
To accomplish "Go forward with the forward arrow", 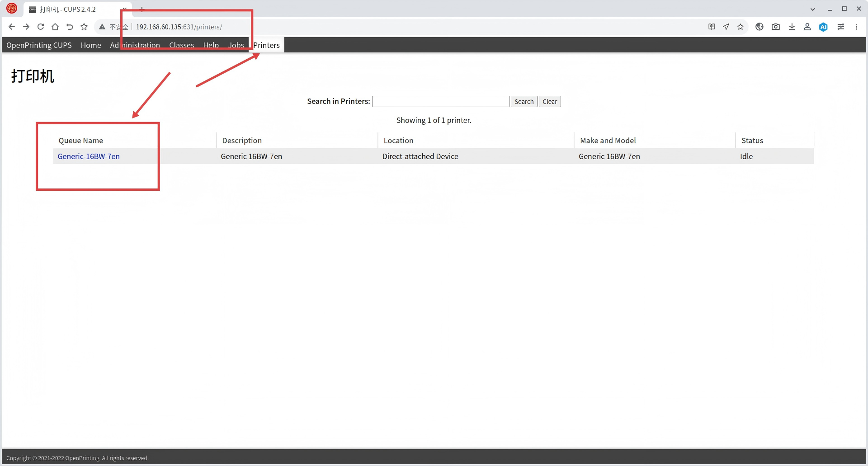I will (x=26, y=27).
